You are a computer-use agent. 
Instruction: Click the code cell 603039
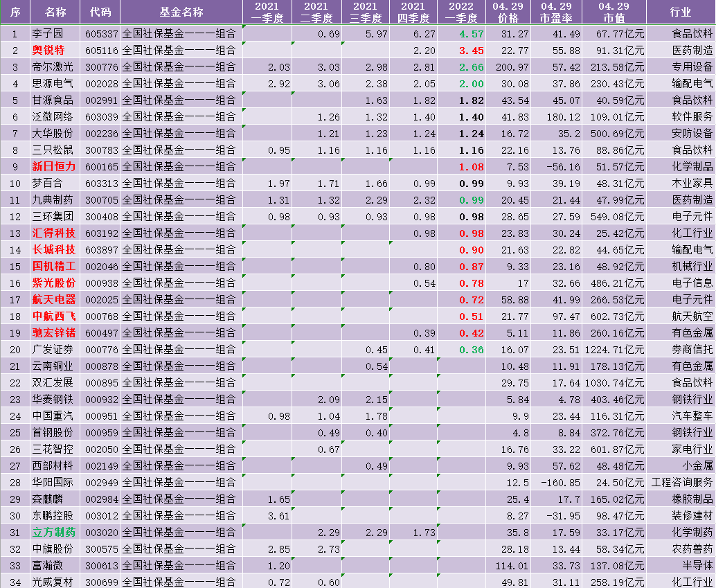click(x=101, y=117)
